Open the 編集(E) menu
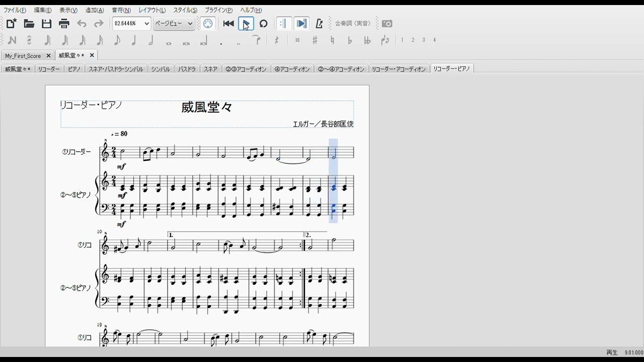The image size is (644, 362). click(43, 10)
